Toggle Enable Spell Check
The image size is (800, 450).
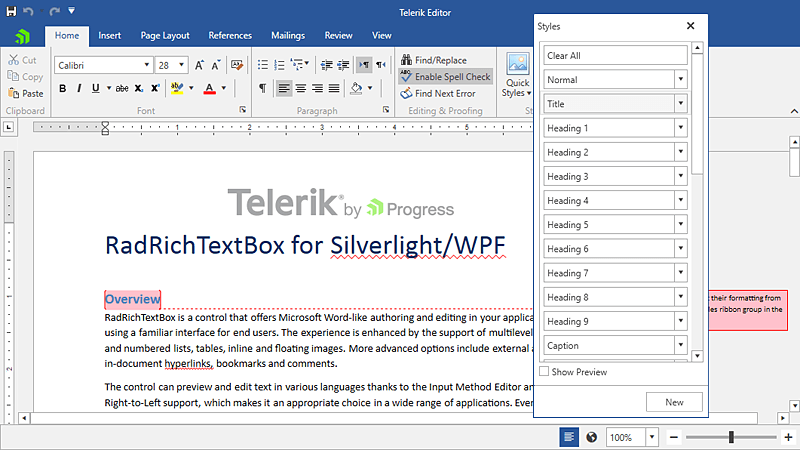pyautogui.click(x=445, y=77)
